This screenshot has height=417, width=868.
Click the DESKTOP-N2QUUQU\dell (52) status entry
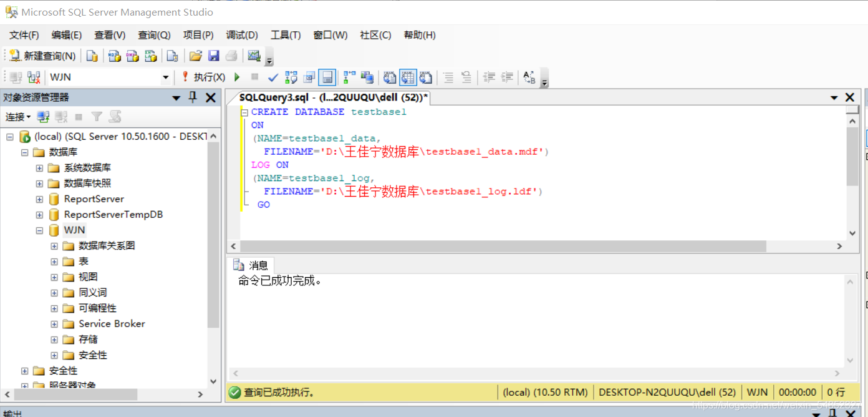[x=667, y=393]
